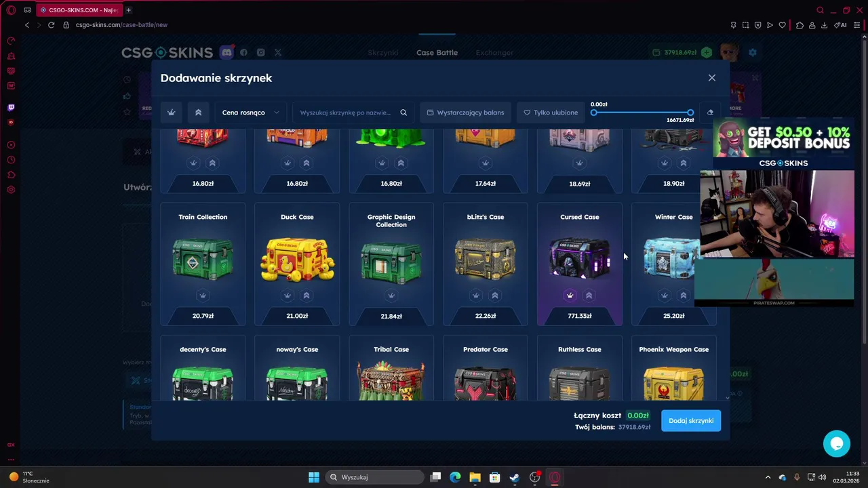868x488 pixels.
Task: Select the bLitz's Case
Action: pyautogui.click(x=486, y=264)
